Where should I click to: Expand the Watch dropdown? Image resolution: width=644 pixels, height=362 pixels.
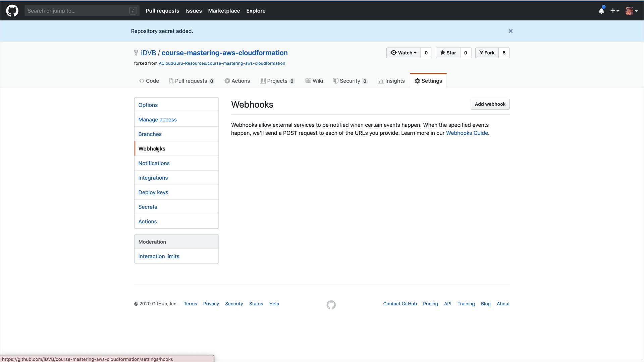tap(404, 53)
